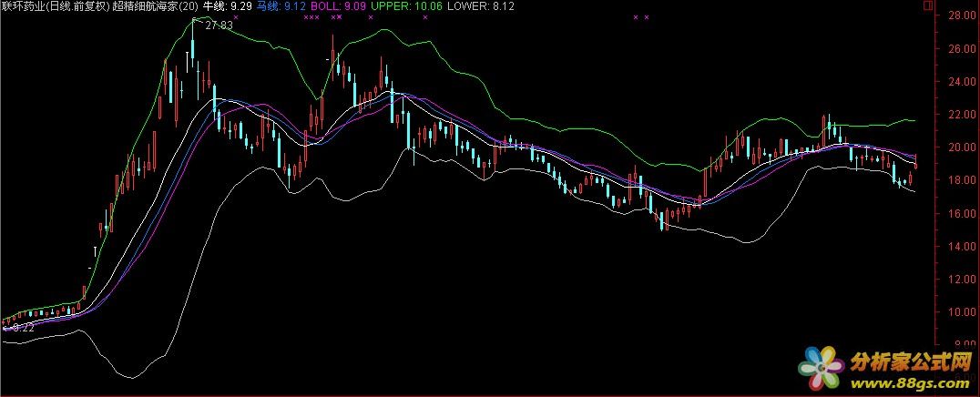Click the 20.00 price axis label

pos(961,148)
